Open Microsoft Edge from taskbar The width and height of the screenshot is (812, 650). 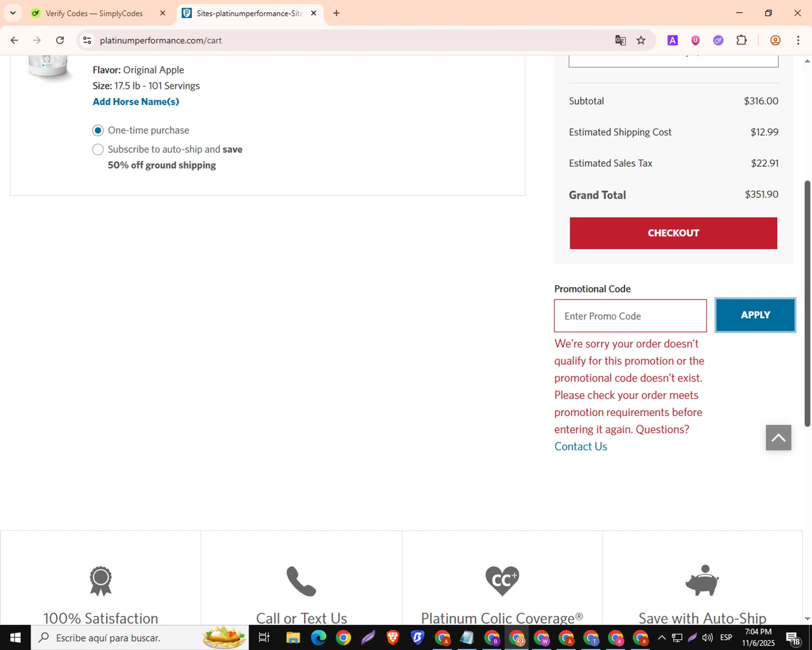[x=318, y=638]
